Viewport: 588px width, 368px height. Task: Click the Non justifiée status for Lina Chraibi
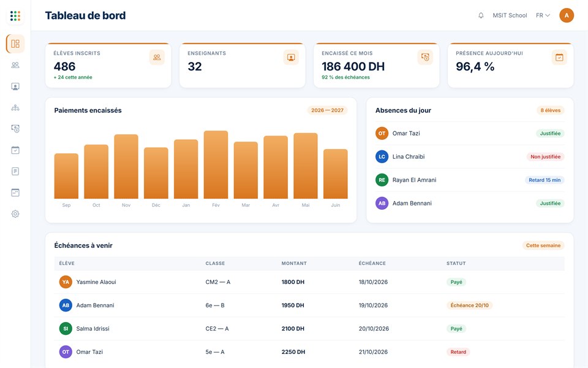point(546,157)
